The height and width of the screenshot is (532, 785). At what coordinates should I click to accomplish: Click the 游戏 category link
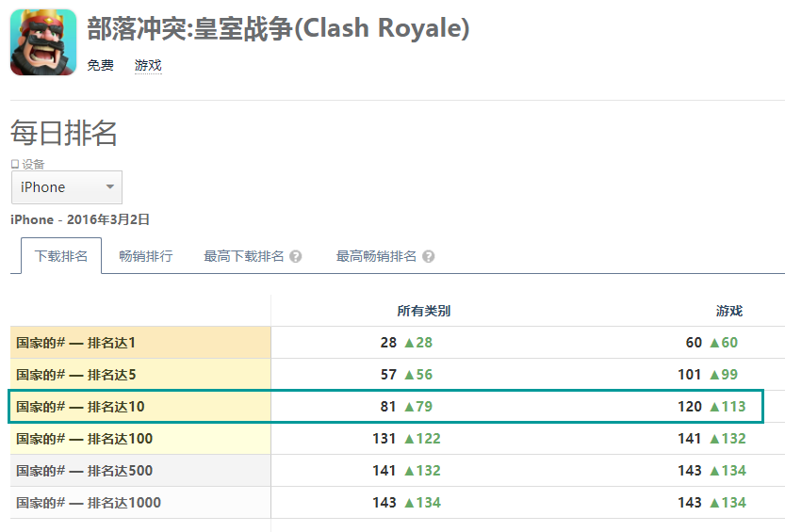148,66
